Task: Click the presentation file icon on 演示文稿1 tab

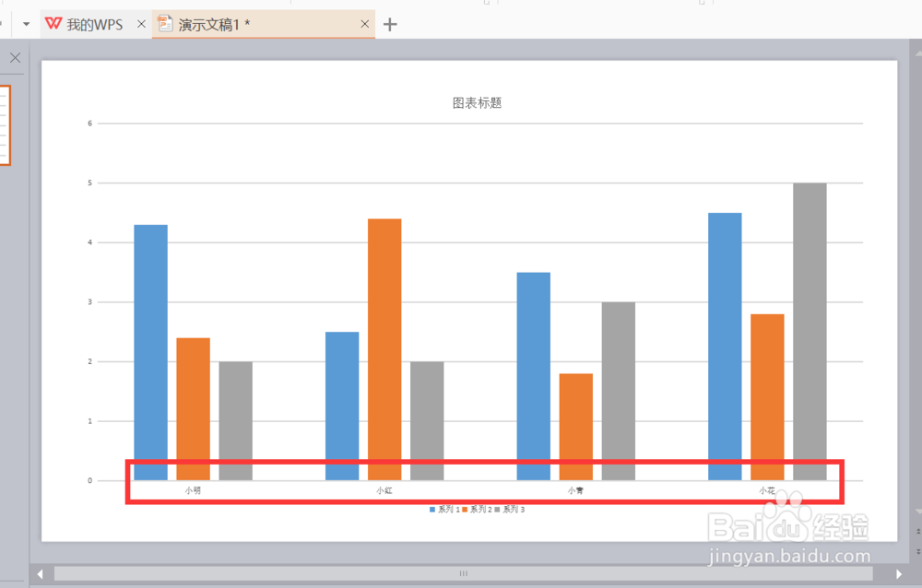Action: [x=166, y=23]
